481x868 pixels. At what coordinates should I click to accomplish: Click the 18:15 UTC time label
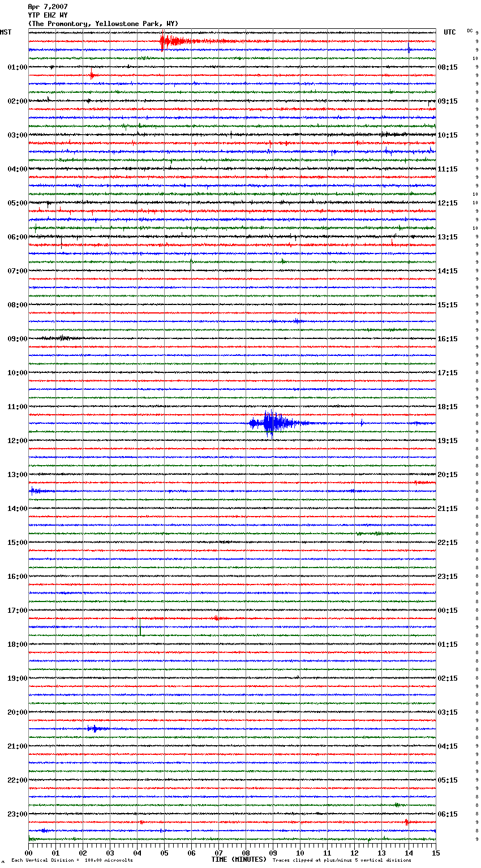pos(448,407)
